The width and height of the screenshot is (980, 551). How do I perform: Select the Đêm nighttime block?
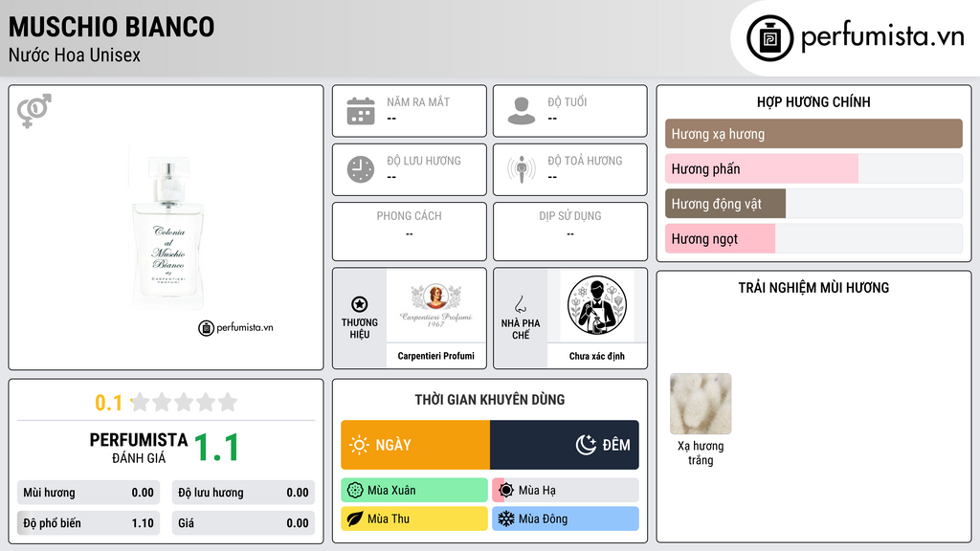pyautogui.click(x=565, y=445)
